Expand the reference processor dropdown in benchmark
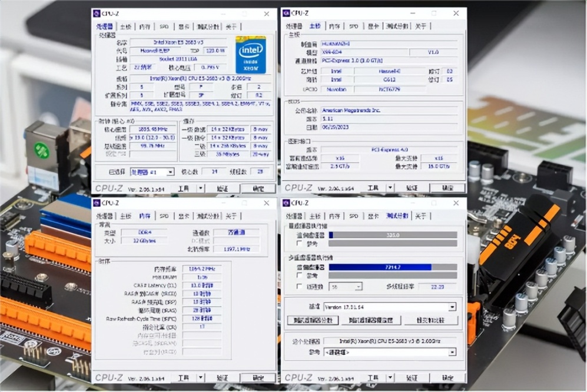This screenshot has height=392, width=587. (390, 353)
